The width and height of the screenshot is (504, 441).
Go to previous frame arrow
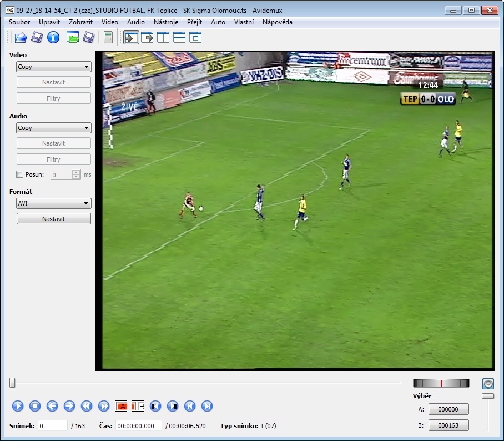[52, 406]
